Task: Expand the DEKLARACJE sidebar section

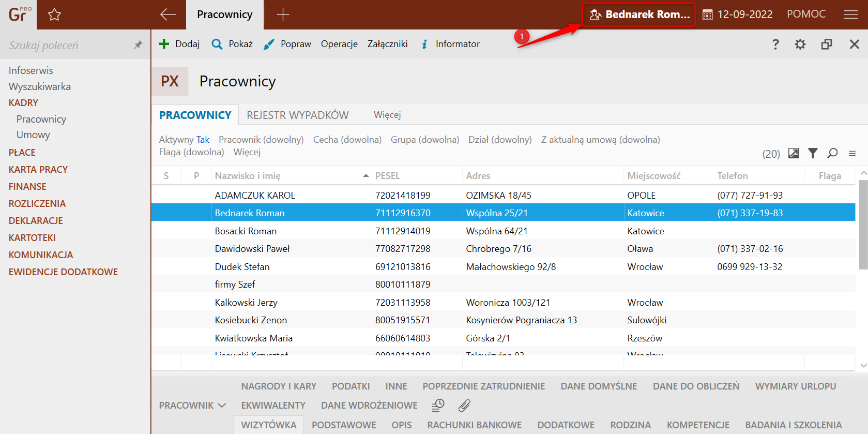Action: pos(36,221)
